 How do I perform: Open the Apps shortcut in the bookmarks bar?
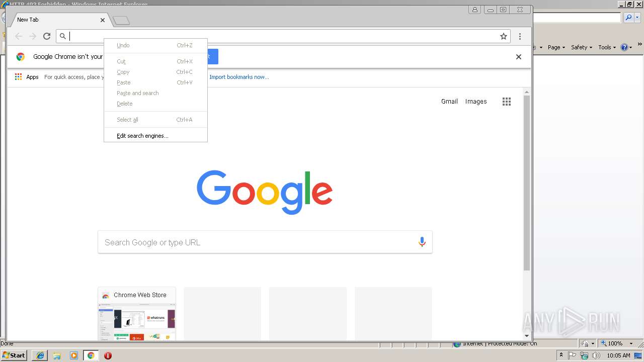point(27,77)
